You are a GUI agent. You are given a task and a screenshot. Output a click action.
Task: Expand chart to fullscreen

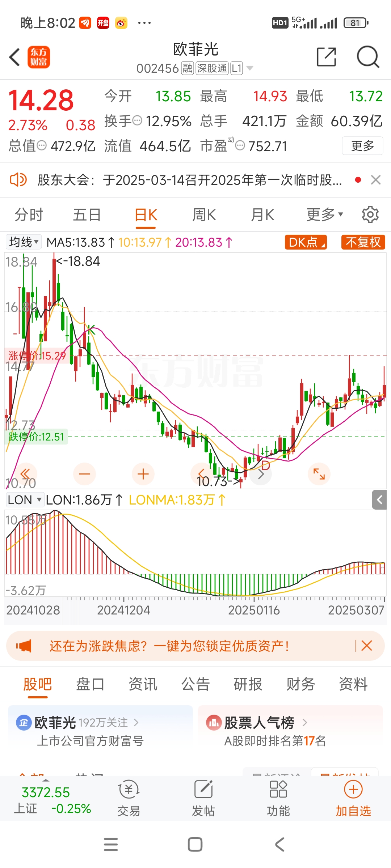point(319,474)
